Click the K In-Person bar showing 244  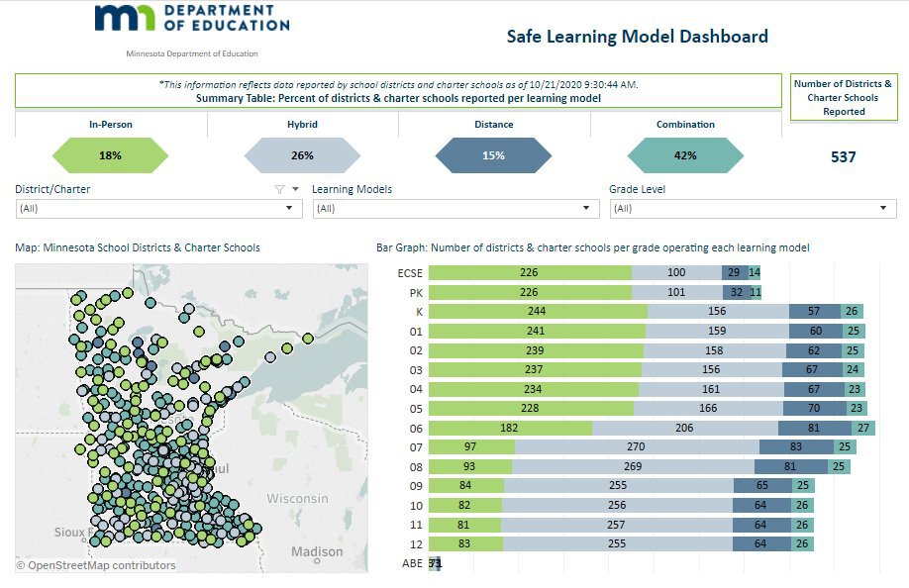click(538, 311)
